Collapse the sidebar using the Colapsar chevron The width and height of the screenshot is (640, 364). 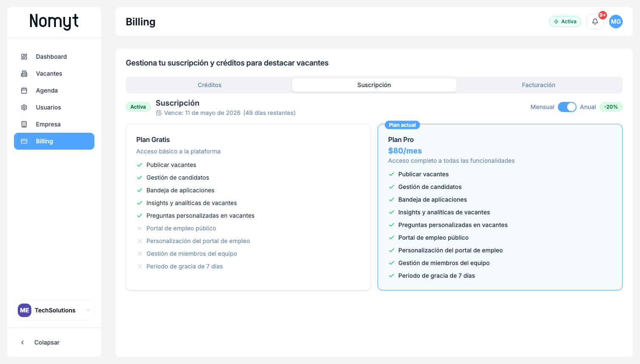23,342
